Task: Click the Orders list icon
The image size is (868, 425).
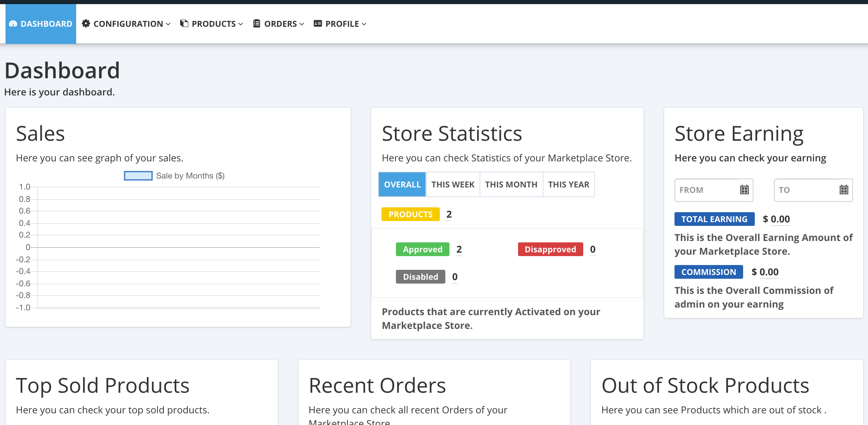Action: (256, 23)
